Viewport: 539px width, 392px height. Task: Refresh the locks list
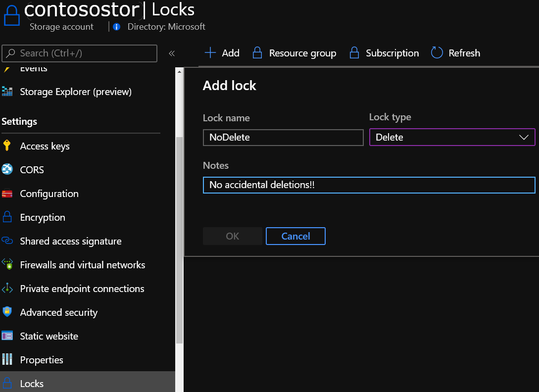coord(455,53)
